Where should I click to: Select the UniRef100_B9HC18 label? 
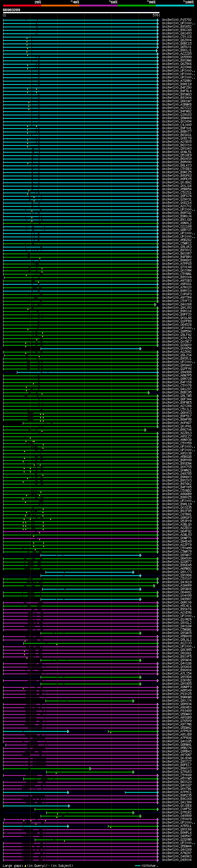tap(177, 84)
